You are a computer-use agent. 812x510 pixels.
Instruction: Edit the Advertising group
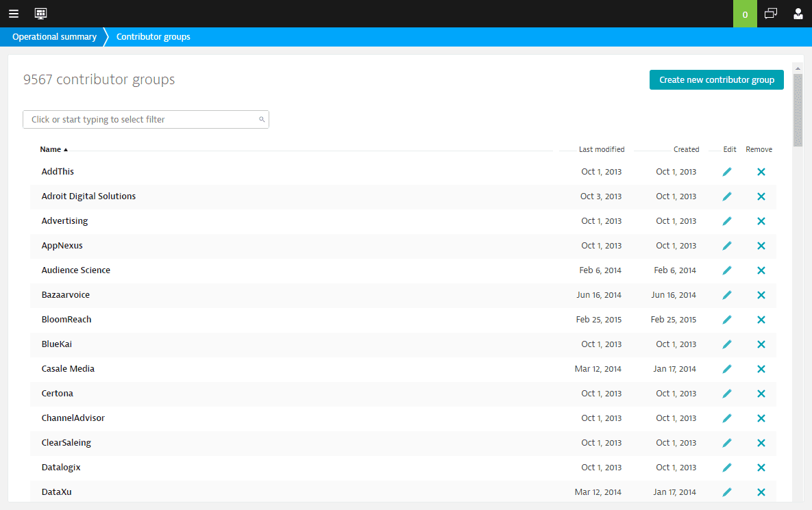[x=727, y=221]
